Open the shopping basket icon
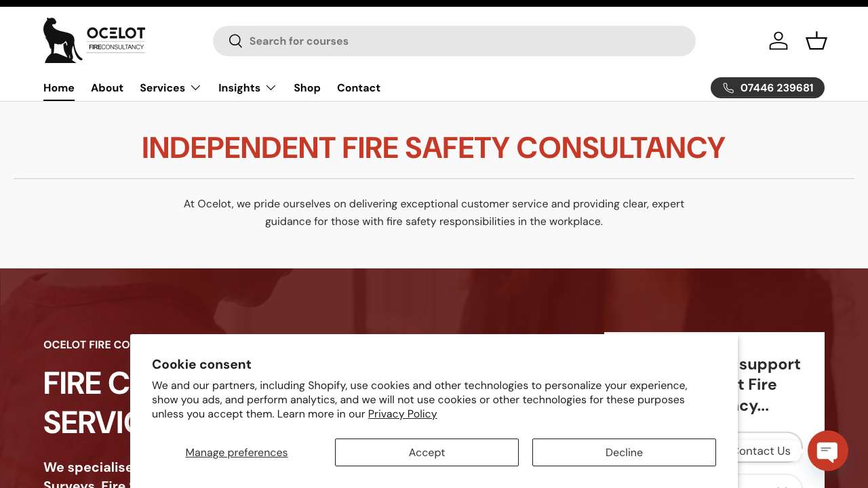This screenshot has height=488, width=868. (x=816, y=41)
